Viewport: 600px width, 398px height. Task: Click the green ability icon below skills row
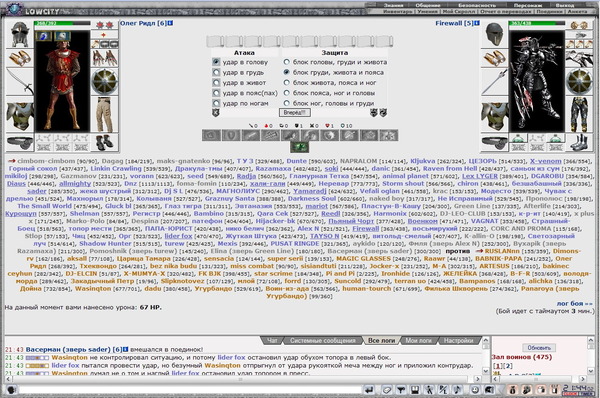(x=300, y=147)
